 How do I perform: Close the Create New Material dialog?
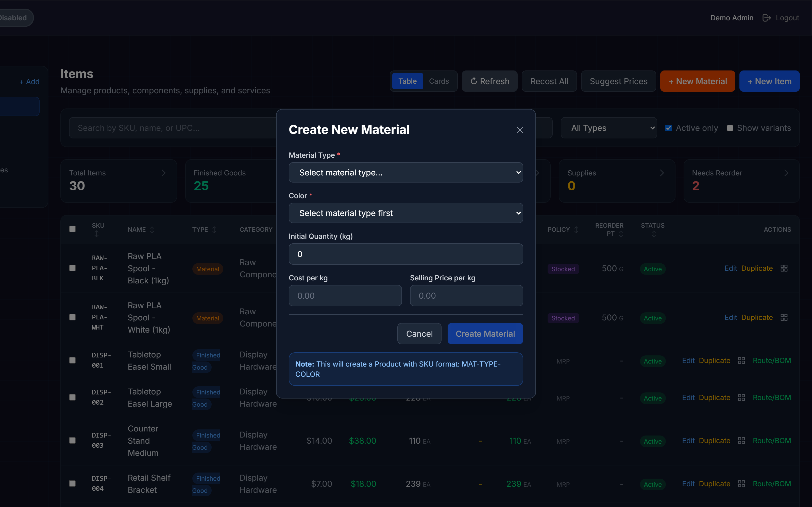click(x=520, y=130)
